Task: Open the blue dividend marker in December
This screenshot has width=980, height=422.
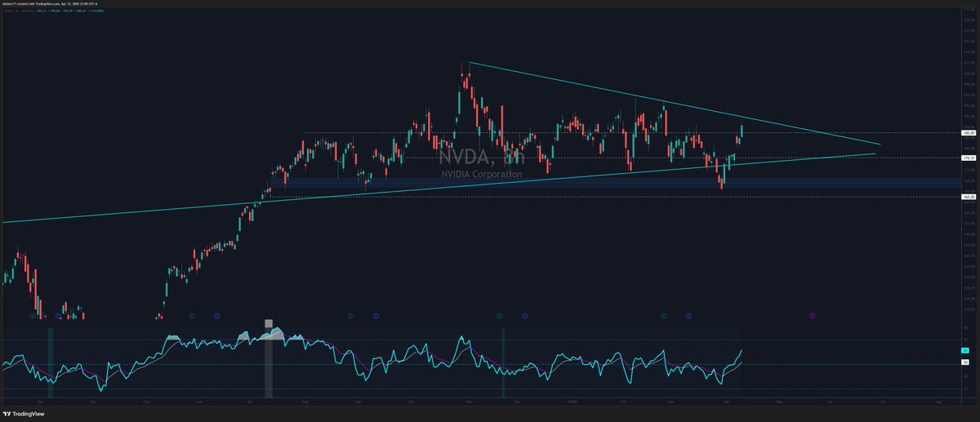Action: pos(525,314)
